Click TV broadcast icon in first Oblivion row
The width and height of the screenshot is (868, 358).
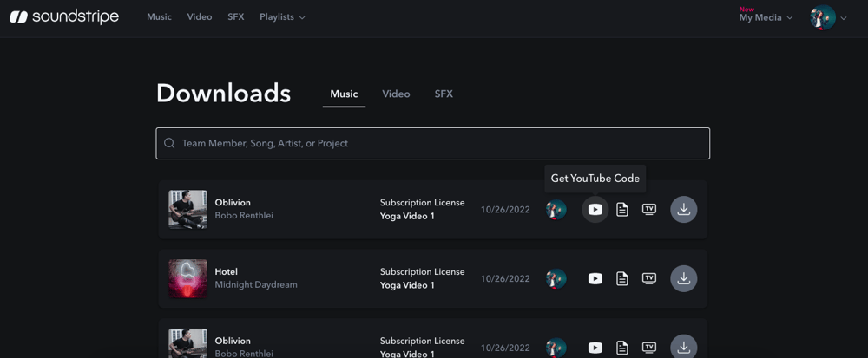click(x=649, y=210)
